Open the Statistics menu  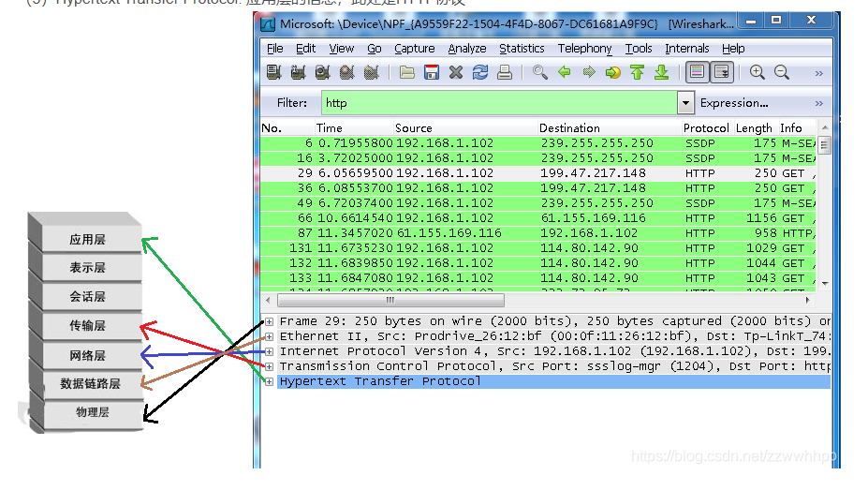522,49
